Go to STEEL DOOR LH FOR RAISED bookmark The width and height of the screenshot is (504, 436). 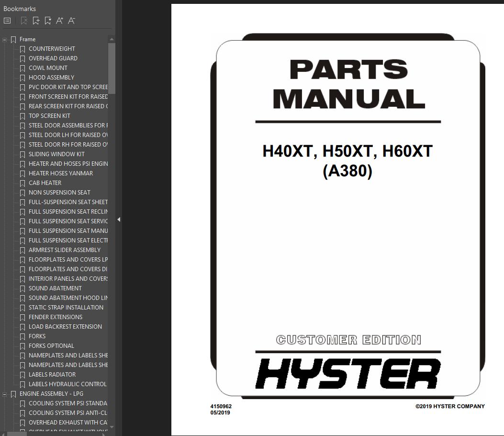tap(68, 135)
